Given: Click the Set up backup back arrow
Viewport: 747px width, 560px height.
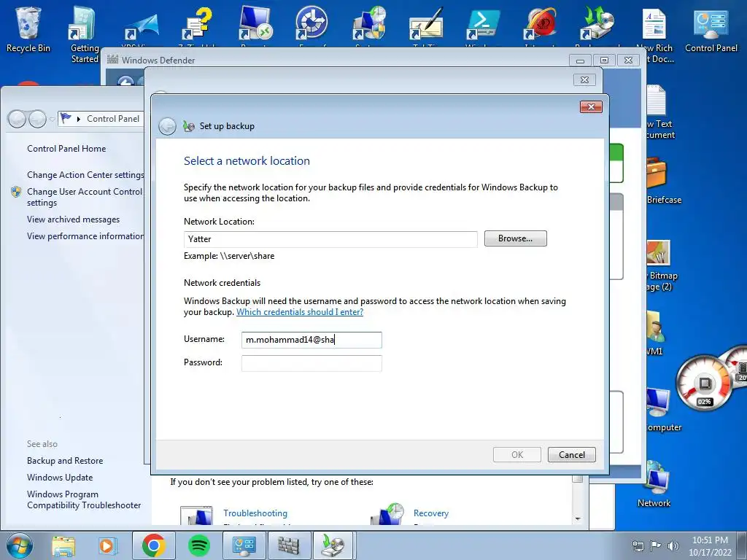Looking at the screenshot, I should (167, 126).
